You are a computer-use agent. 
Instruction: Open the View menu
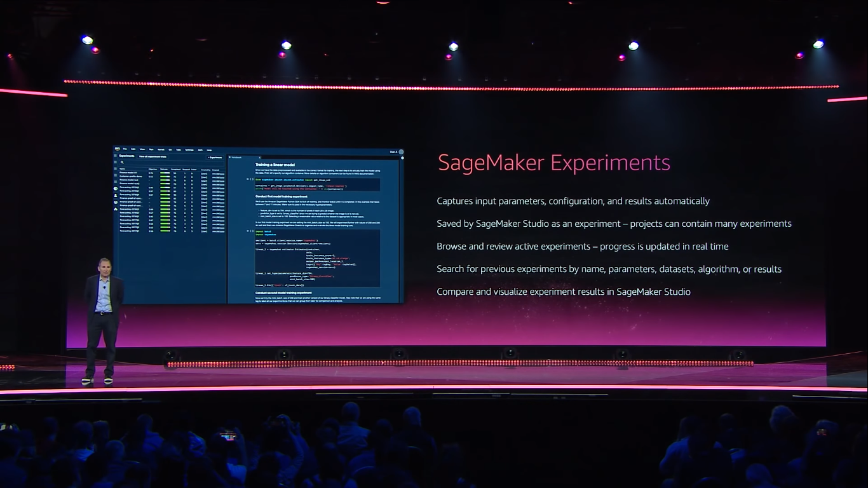[142, 149]
